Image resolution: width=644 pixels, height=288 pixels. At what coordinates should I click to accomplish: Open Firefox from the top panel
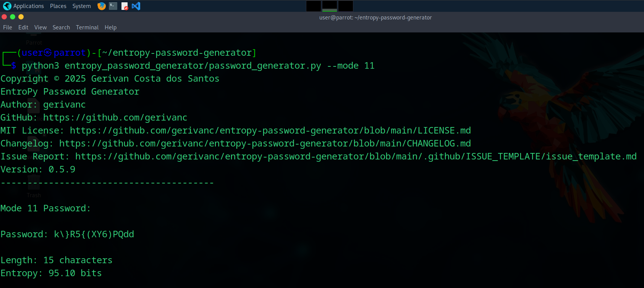click(101, 6)
